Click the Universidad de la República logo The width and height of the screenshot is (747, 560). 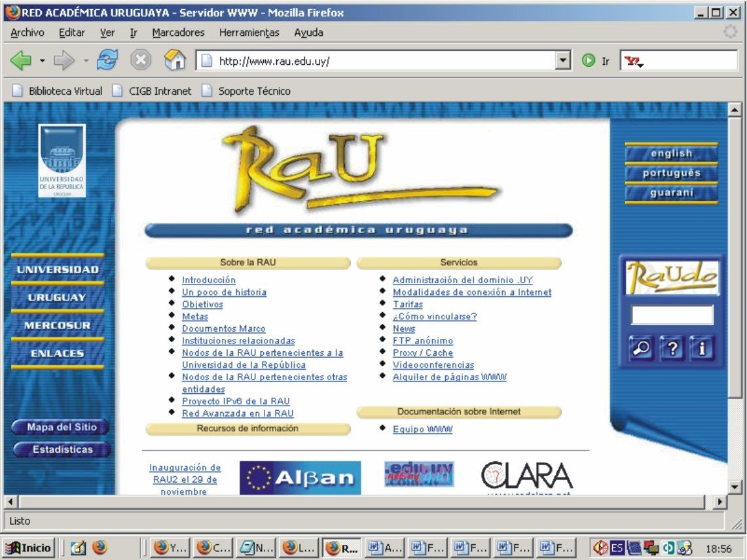pos(62,160)
